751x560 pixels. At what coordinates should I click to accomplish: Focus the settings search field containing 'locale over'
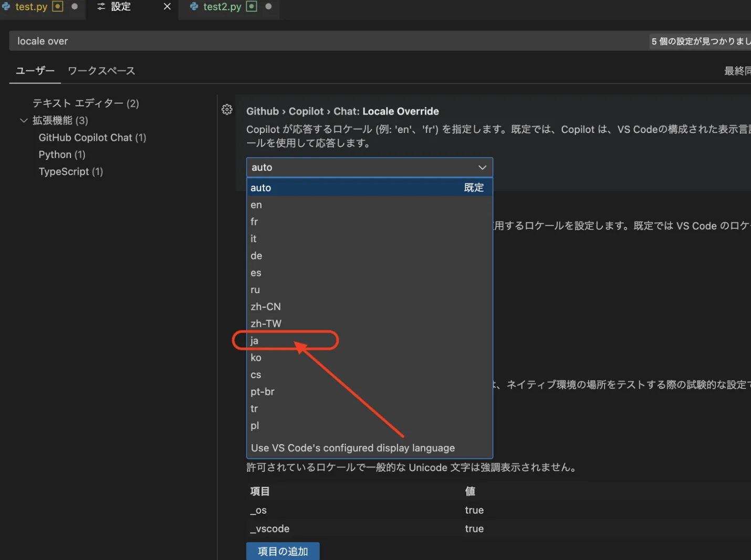pos(328,41)
